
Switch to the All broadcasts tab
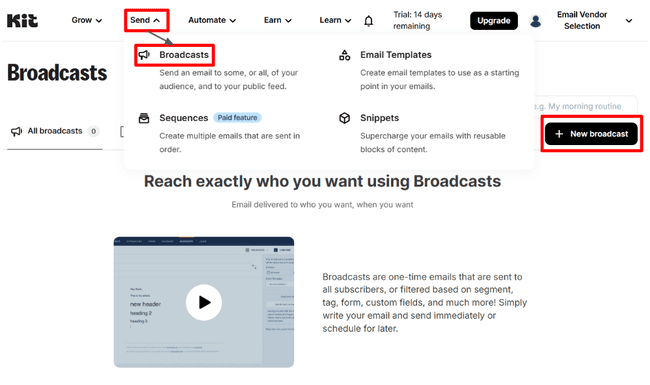pyautogui.click(x=55, y=131)
